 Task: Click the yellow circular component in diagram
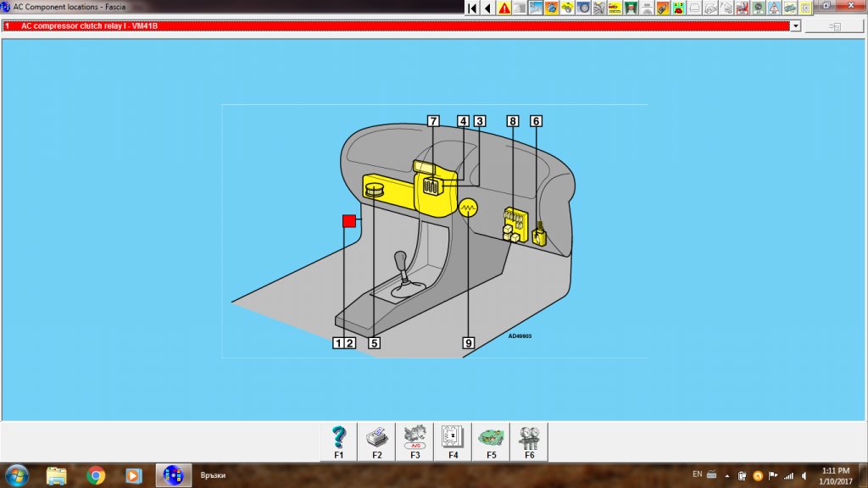coord(469,207)
